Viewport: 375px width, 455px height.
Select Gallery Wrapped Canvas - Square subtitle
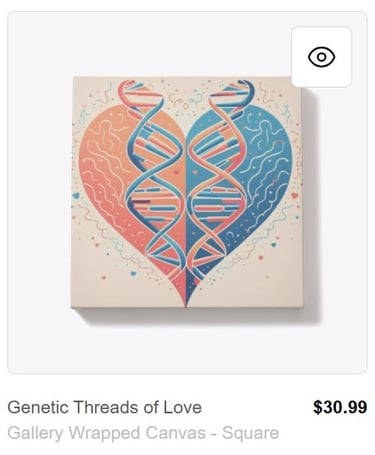143,433
